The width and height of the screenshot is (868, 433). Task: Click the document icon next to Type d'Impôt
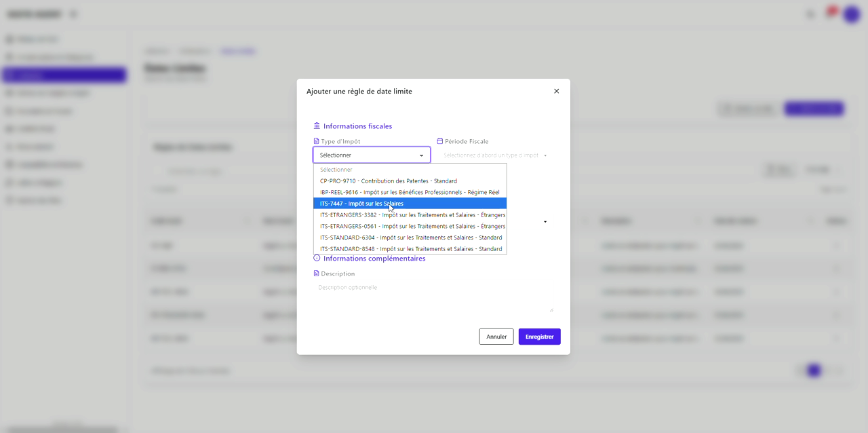click(316, 141)
